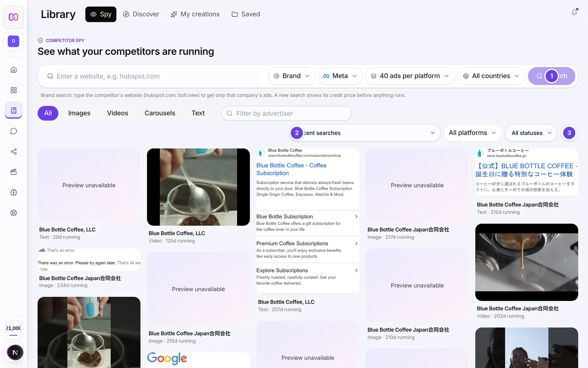Switch to the Spy tab
The image size is (588, 368).
click(101, 14)
